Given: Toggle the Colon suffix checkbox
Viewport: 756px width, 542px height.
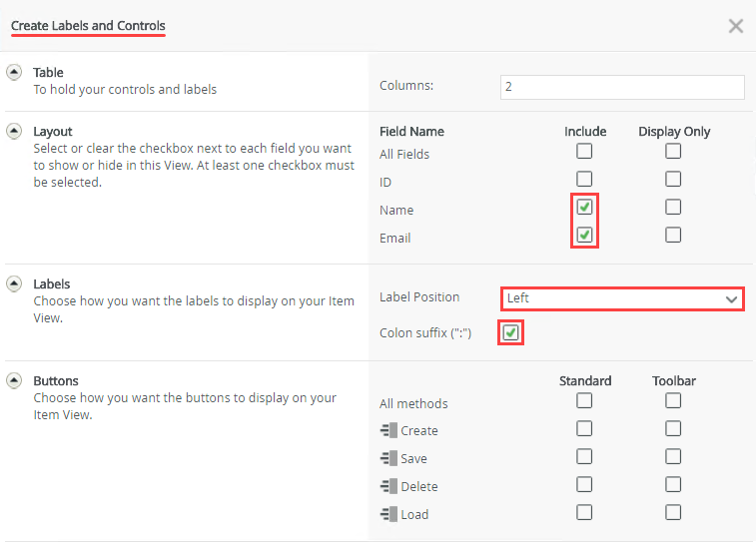Looking at the screenshot, I should pyautogui.click(x=510, y=332).
